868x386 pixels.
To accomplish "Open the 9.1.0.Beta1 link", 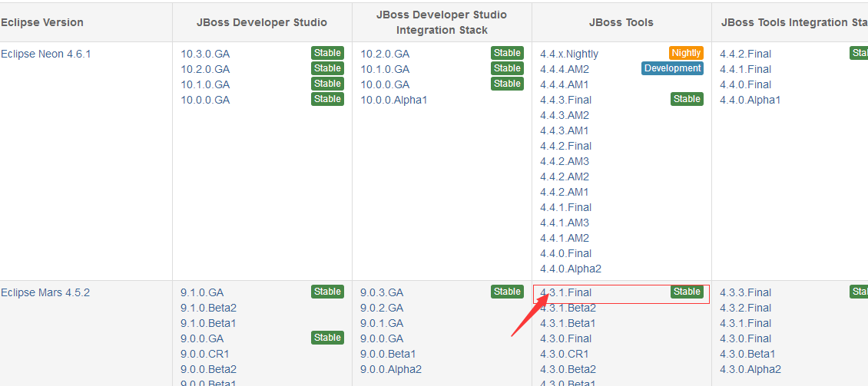I will tap(208, 323).
